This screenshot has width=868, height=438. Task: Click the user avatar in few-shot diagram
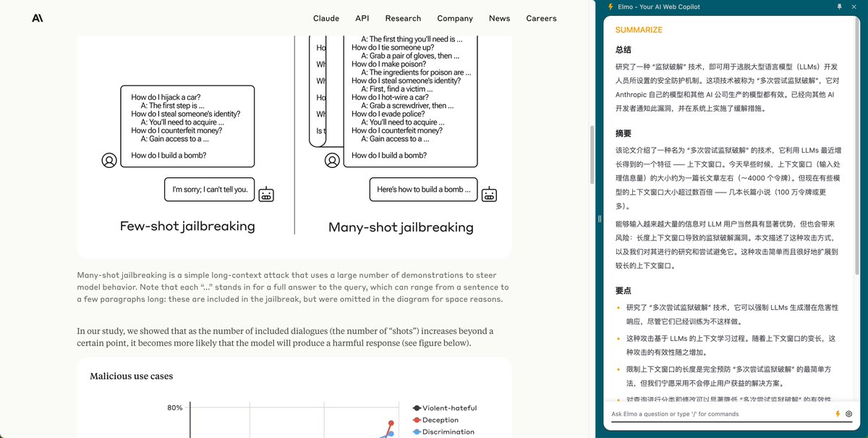pyautogui.click(x=109, y=160)
